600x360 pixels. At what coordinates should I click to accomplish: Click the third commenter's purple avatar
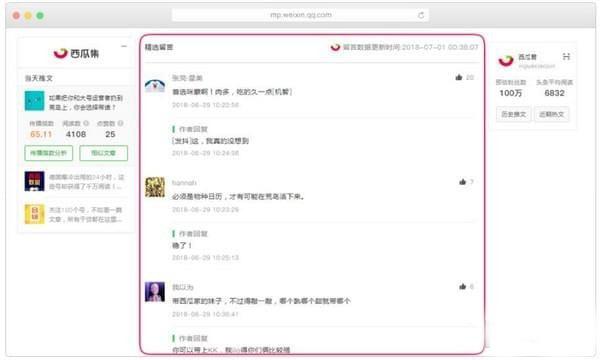click(155, 292)
